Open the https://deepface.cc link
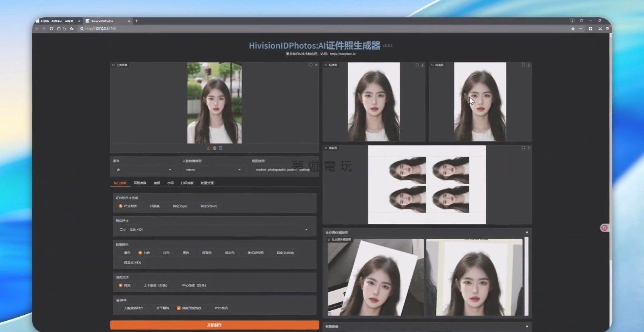 (x=343, y=54)
